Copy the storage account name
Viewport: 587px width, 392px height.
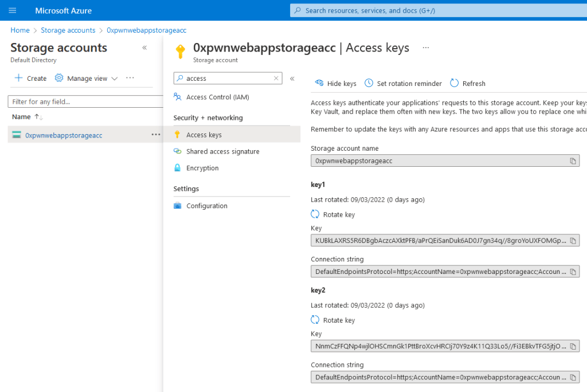[573, 161]
